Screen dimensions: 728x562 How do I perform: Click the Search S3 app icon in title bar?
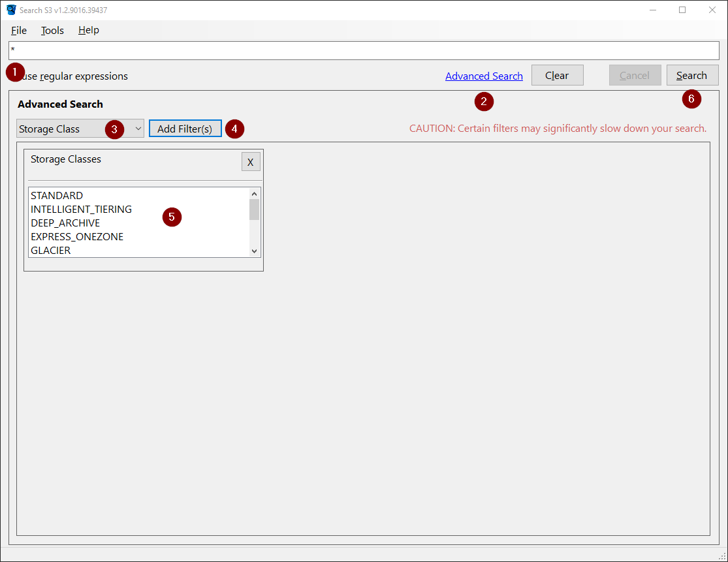(x=11, y=10)
